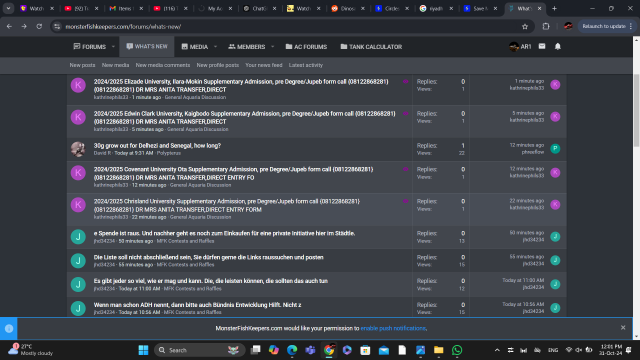640x360 pixels.
Task: Open Latest activity
Action: [x=306, y=65]
